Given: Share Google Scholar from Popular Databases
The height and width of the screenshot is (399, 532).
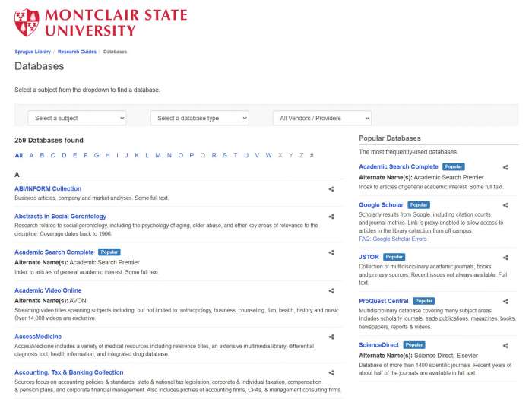Looking at the screenshot, I should tap(505, 205).
